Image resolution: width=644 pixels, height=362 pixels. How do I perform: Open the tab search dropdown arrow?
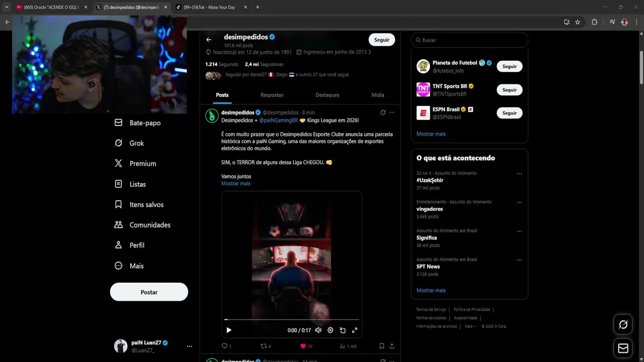(x=7, y=7)
